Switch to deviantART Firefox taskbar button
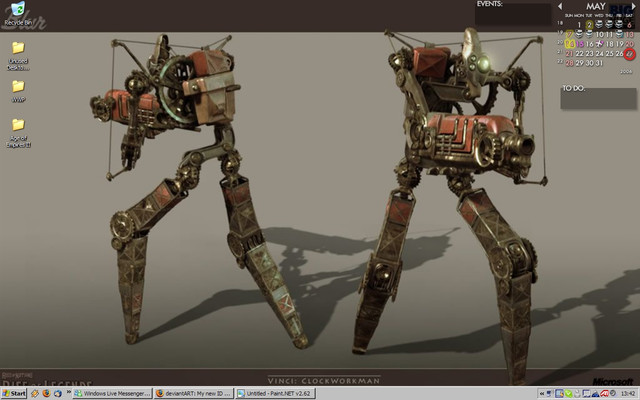This screenshot has height=400, width=640. click(x=194, y=393)
